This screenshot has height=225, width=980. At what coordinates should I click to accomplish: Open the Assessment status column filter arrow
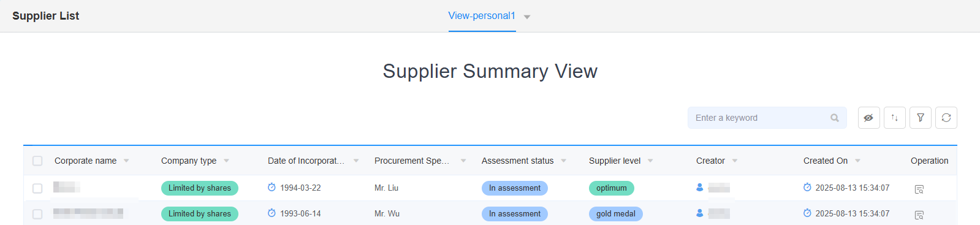tap(563, 161)
